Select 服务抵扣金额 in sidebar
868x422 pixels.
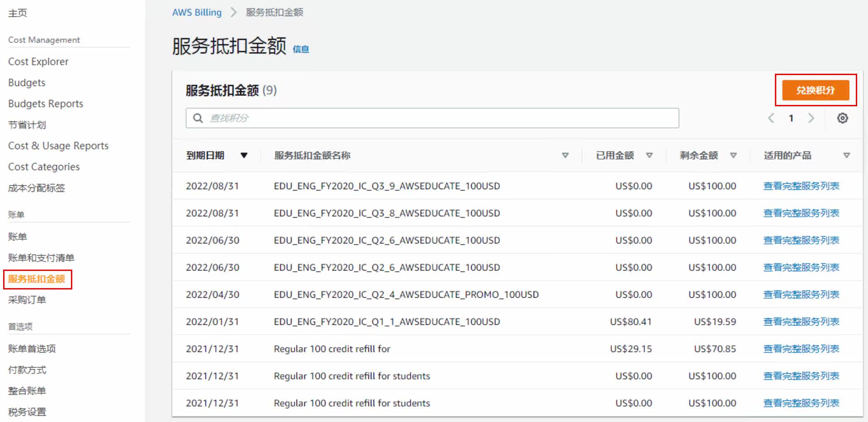[37, 279]
